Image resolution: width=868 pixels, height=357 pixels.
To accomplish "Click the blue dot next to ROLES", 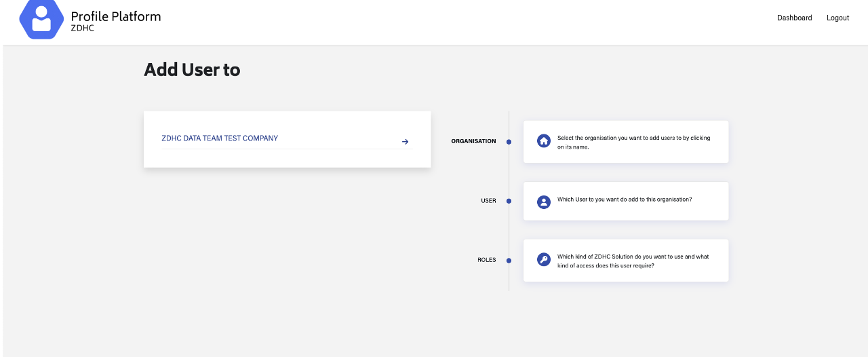I will point(509,260).
